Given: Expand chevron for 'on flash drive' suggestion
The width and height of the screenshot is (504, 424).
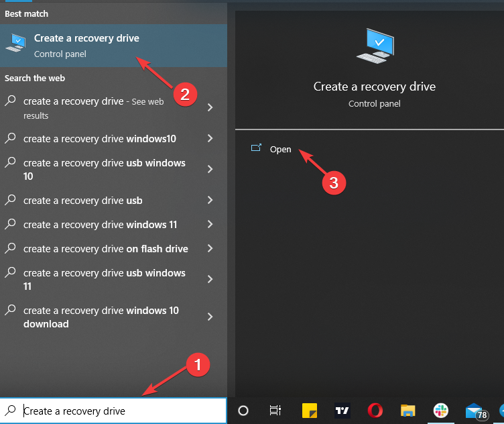Looking at the screenshot, I should tap(210, 248).
